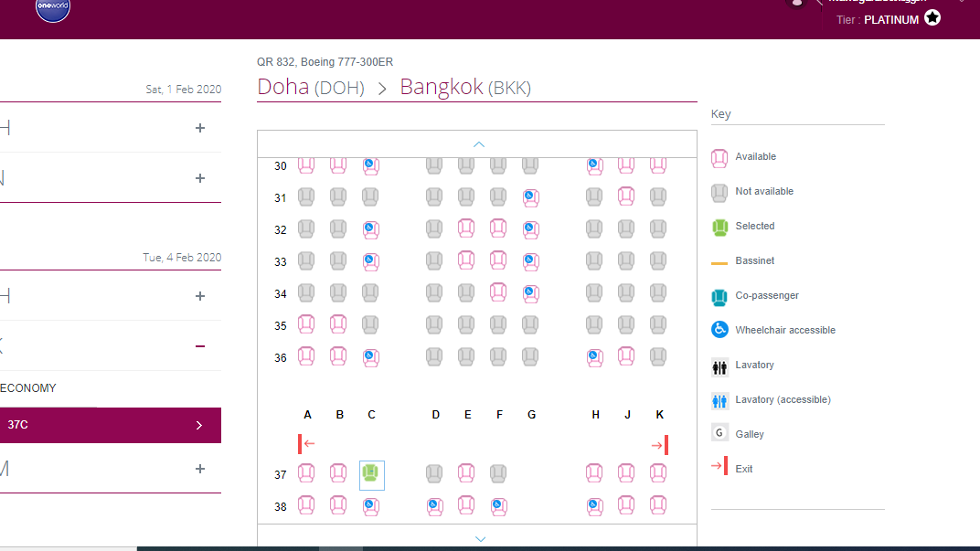The image size is (980, 551).
Task: Select available seat 33F
Action: [498, 260]
